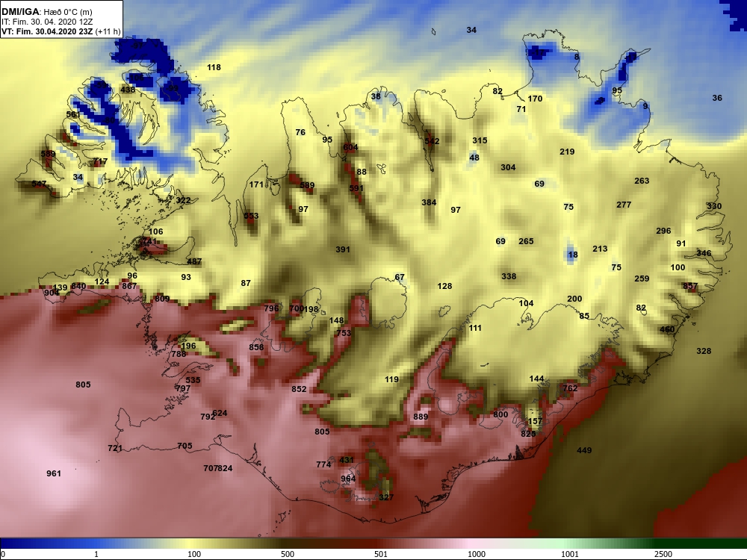Select the 774 value on the map

323,464
